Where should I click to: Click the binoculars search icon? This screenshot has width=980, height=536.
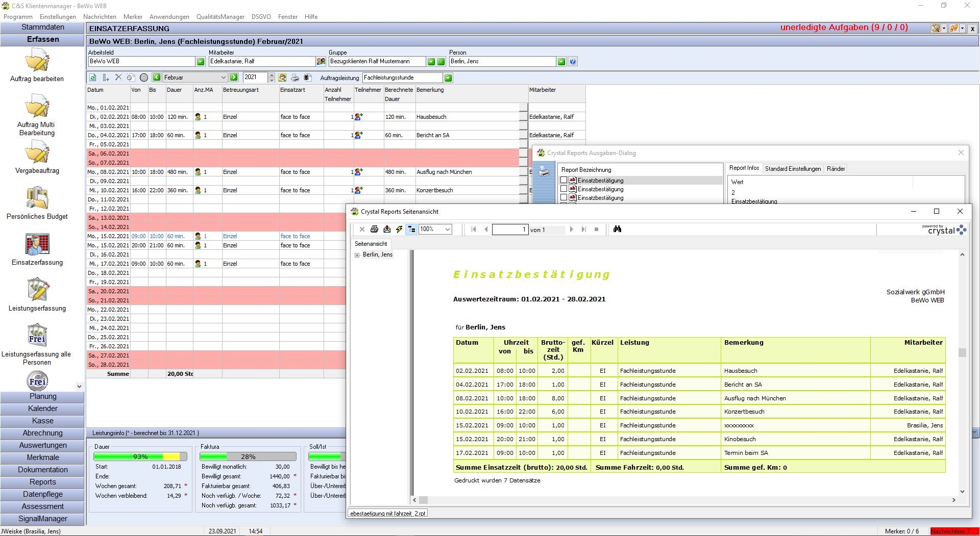coord(617,229)
